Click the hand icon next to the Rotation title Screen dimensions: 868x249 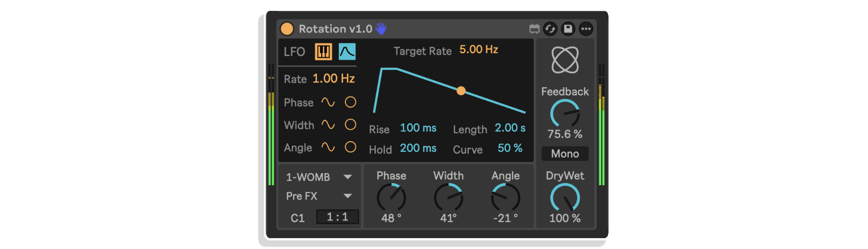[381, 28]
